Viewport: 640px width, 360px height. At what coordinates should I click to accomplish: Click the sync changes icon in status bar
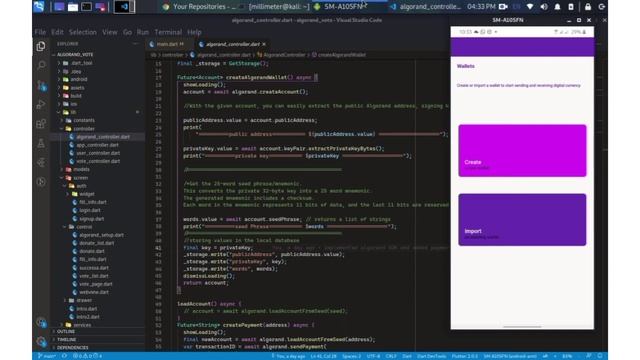point(64,356)
